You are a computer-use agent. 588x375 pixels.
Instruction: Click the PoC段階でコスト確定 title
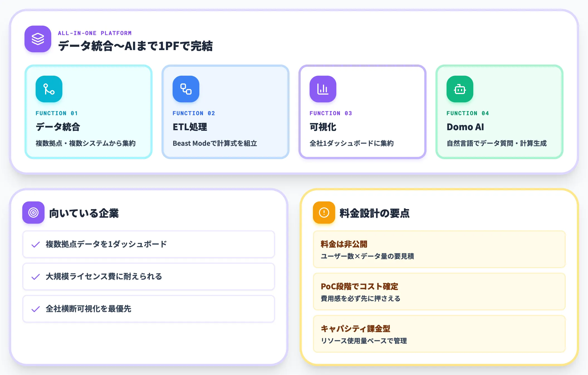tap(359, 286)
